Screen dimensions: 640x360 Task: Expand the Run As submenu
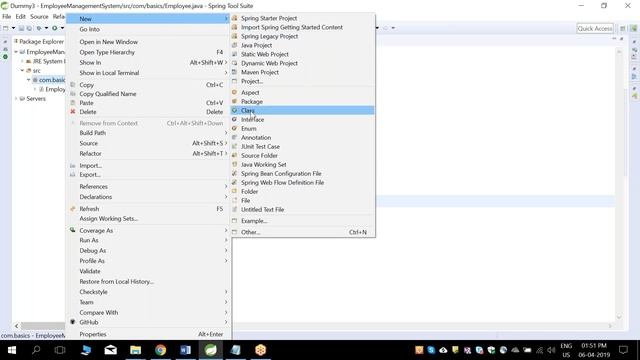point(148,240)
